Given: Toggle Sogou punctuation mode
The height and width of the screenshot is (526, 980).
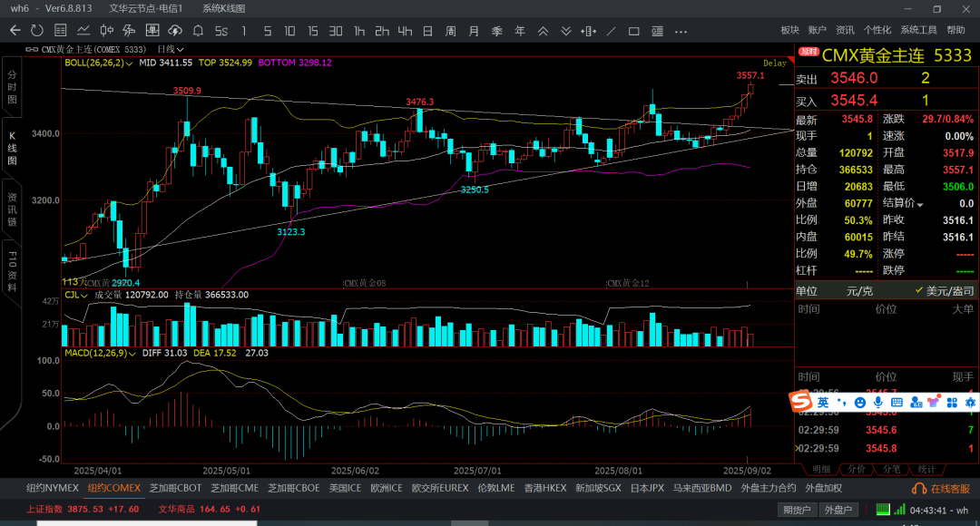Looking at the screenshot, I should [x=842, y=403].
